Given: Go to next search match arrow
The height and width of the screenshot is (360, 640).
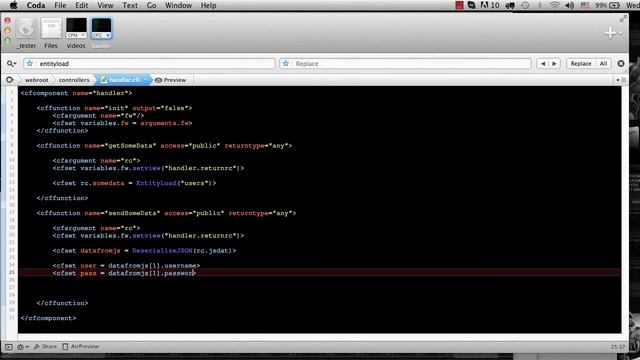Looking at the screenshot, I should (x=554, y=64).
